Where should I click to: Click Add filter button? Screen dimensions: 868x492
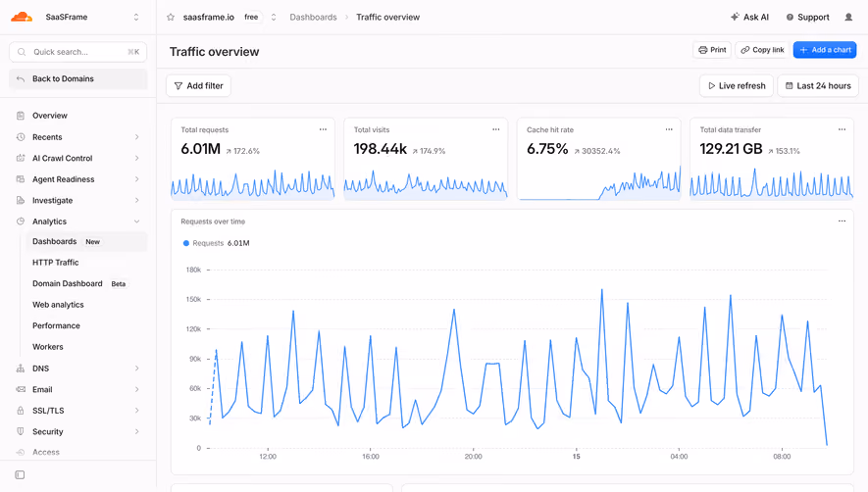[198, 86]
